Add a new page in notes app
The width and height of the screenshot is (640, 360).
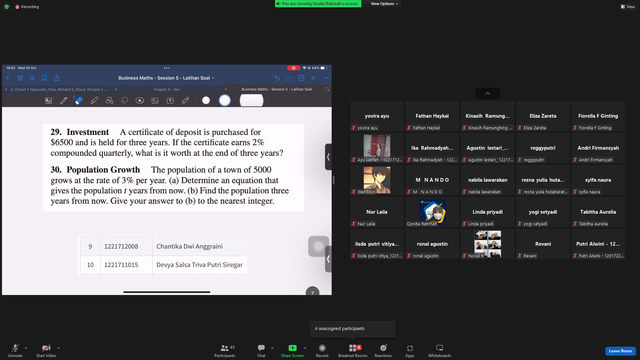[x=301, y=78]
